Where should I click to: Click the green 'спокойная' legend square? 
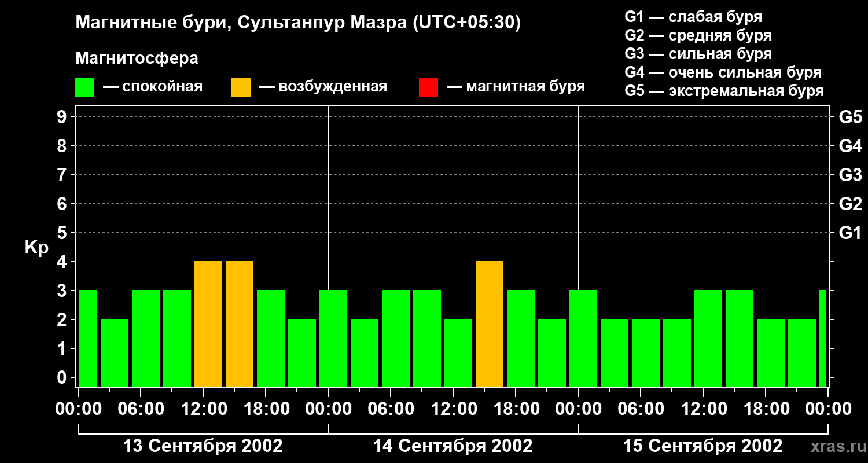click(84, 87)
